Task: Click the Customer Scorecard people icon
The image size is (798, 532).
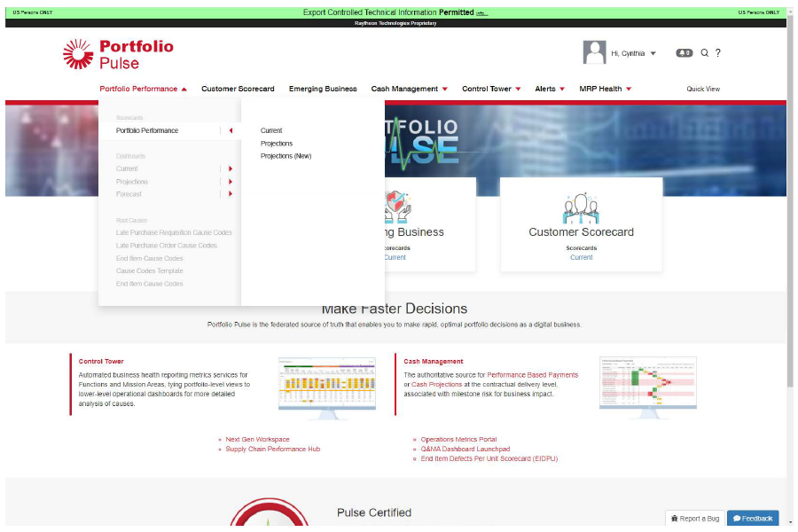Action: pyautogui.click(x=581, y=208)
